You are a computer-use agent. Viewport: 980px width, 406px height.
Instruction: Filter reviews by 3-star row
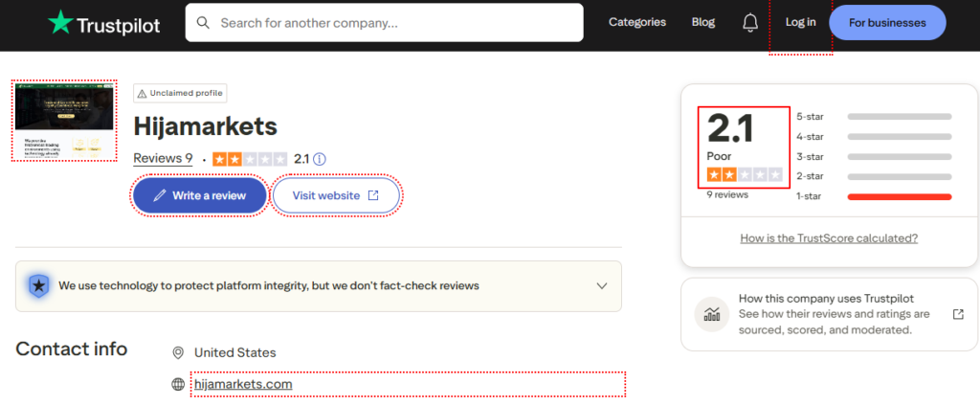874,156
